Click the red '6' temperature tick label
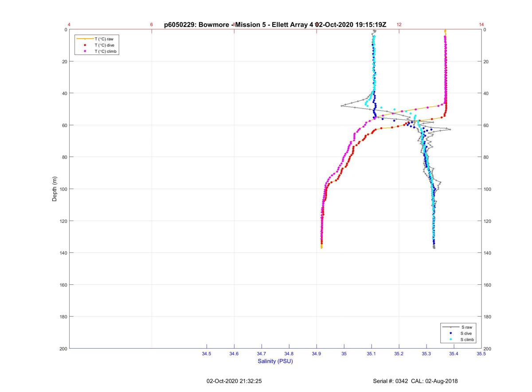The image size is (532, 392). click(x=152, y=25)
